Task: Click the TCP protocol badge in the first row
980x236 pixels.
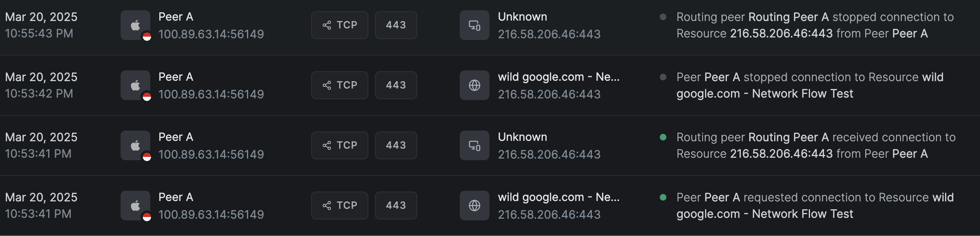Action: pyautogui.click(x=340, y=25)
